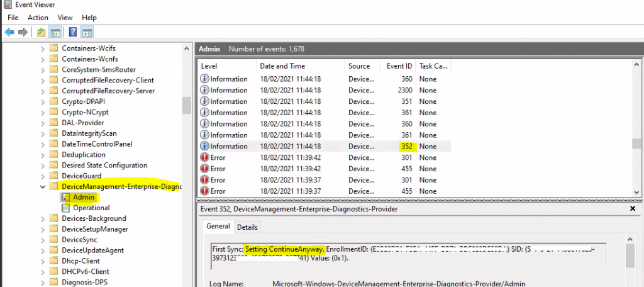The height and width of the screenshot is (287, 644).
Task: Expand the Desired State Configuration node
Action: [43, 166]
